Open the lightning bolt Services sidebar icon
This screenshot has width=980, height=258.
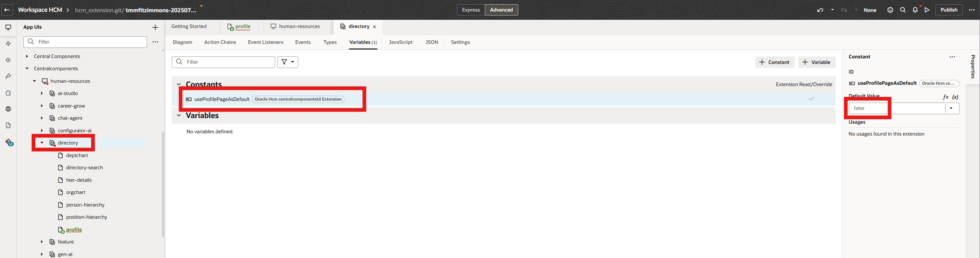coord(8,44)
